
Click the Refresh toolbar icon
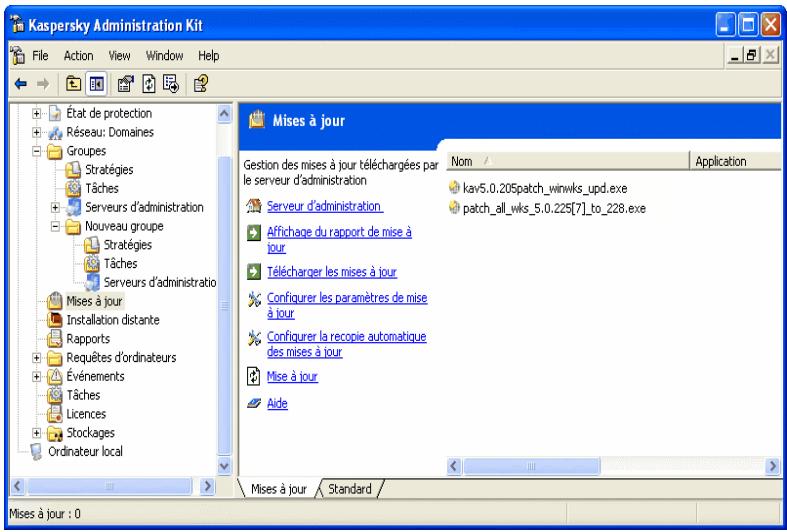point(149,84)
